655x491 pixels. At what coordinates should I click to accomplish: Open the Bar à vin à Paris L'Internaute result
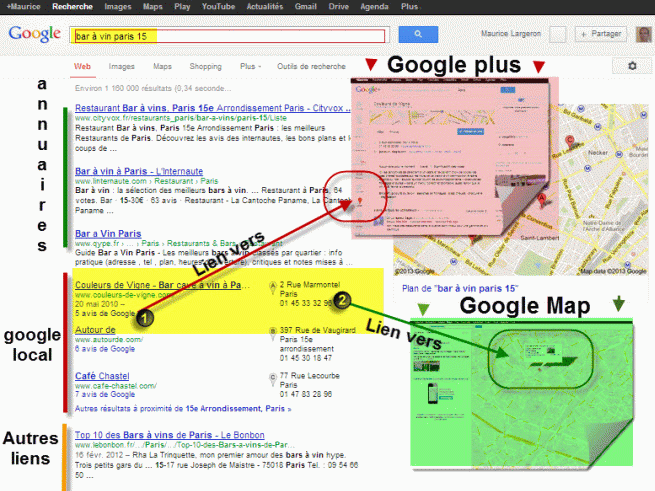pyautogui.click(x=139, y=171)
